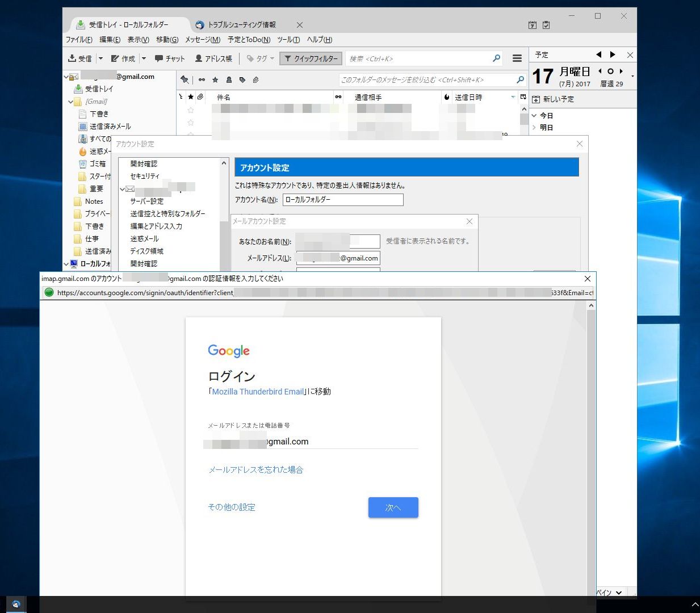Open the Thunderbird hamburger application menu

[517, 58]
